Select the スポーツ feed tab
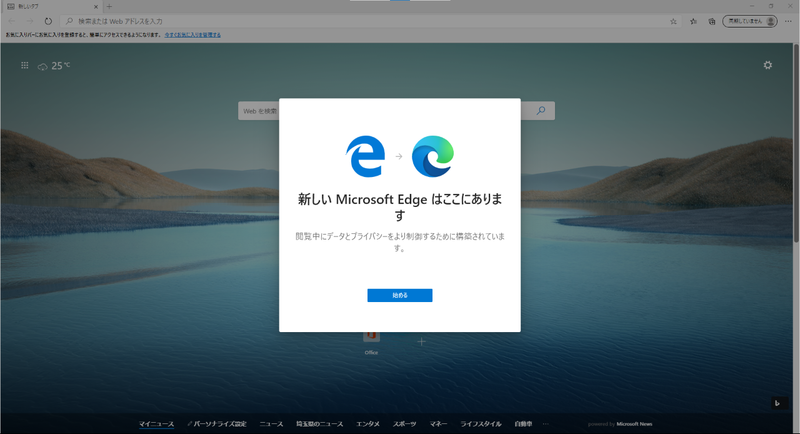The image size is (800, 434). coord(405,424)
